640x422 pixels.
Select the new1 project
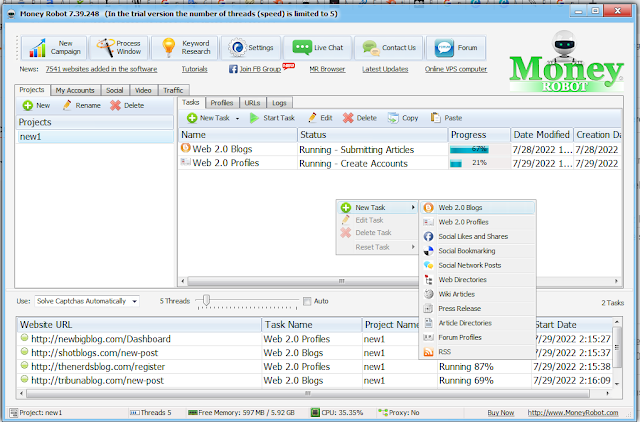point(95,137)
